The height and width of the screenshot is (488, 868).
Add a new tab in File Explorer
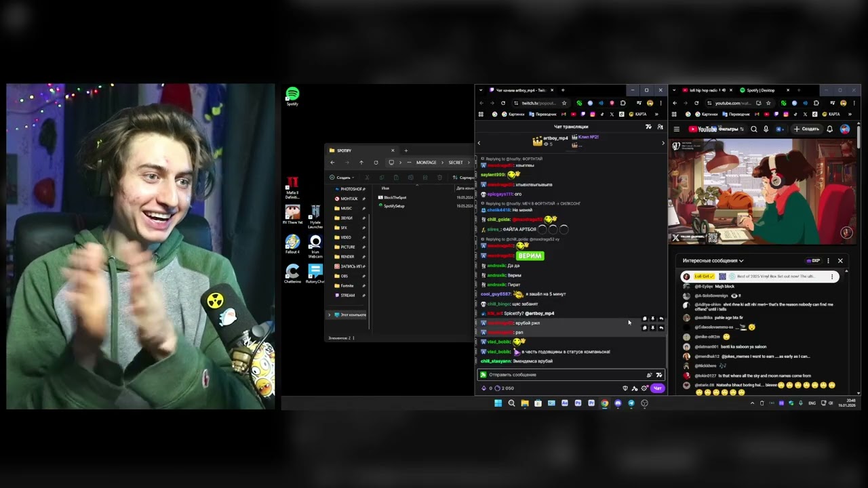[x=406, y=150]
